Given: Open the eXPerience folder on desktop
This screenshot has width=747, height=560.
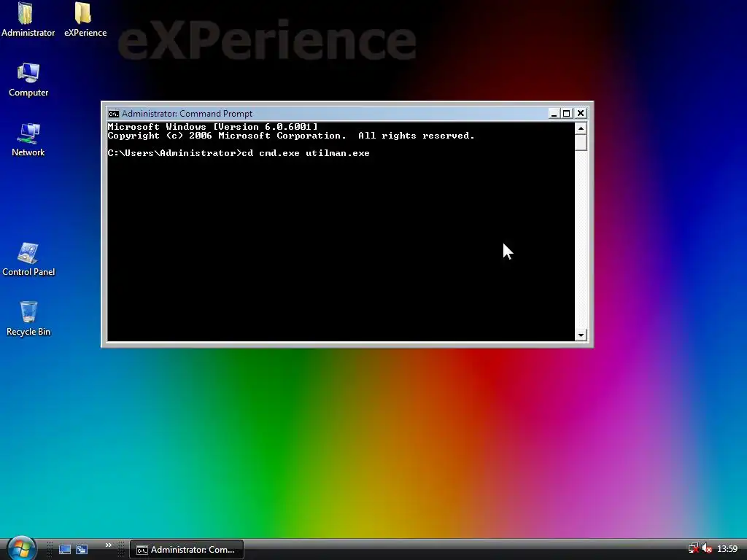Looking at the screenshot, I should point(85,20).
